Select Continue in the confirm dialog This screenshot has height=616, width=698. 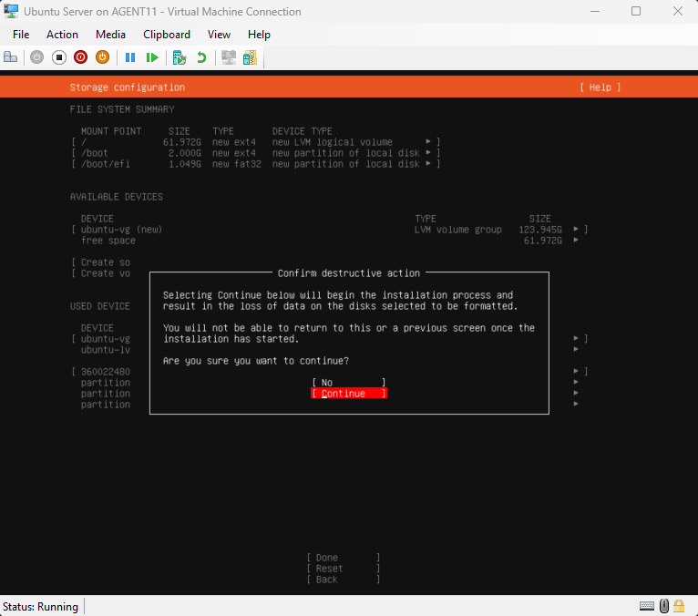point(348,394)
